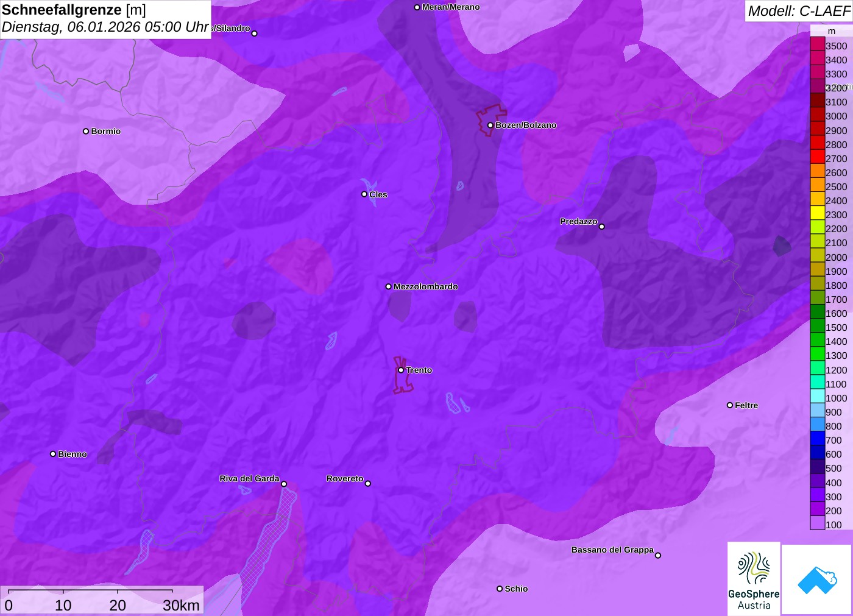Click the Bassano del Grappa label text
This screenshot has height=616, width=853.
pos(612,550)
